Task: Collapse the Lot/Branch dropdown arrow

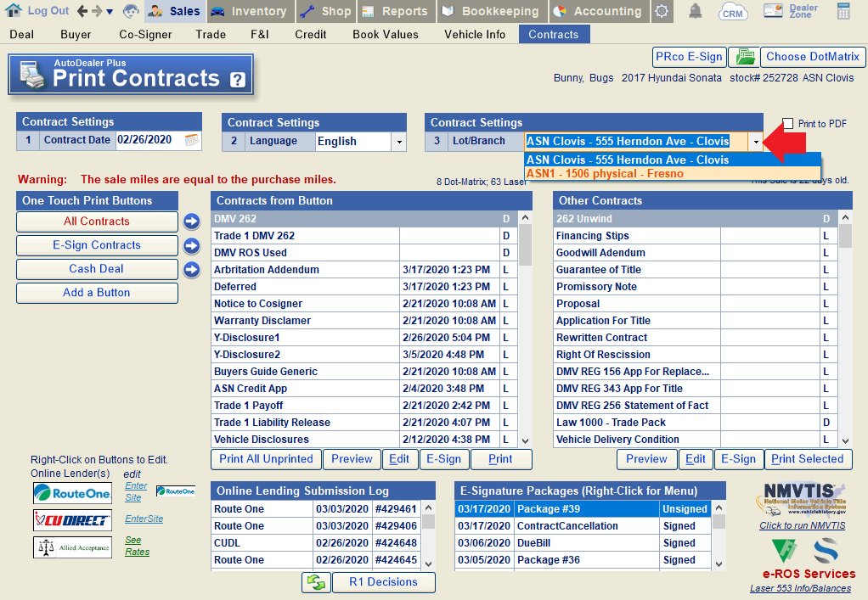Action: point(756,142)
